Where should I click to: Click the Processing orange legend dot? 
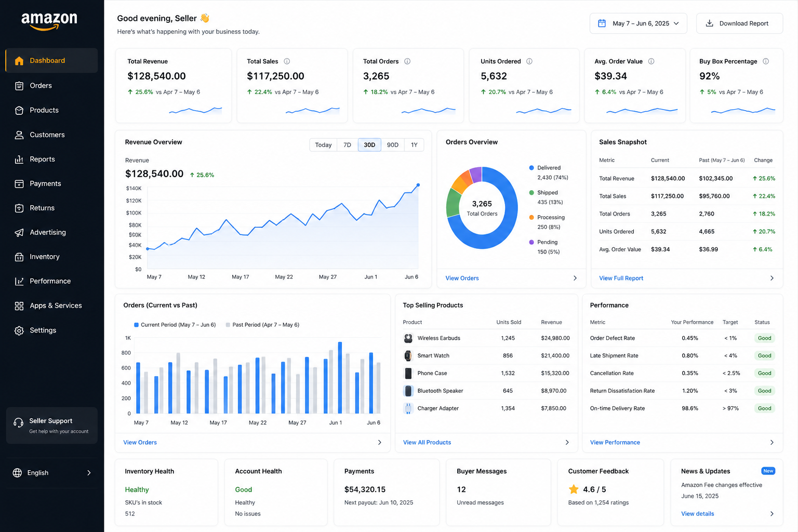(x=531, y=217)
